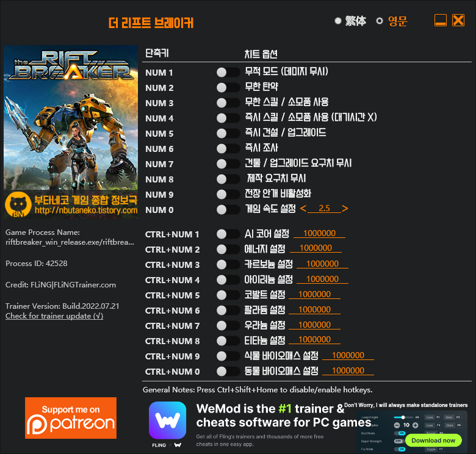Viewport: 476px width, 454px height.
Task: Increase game speed with right arrow
Action: tap(345, 209)
